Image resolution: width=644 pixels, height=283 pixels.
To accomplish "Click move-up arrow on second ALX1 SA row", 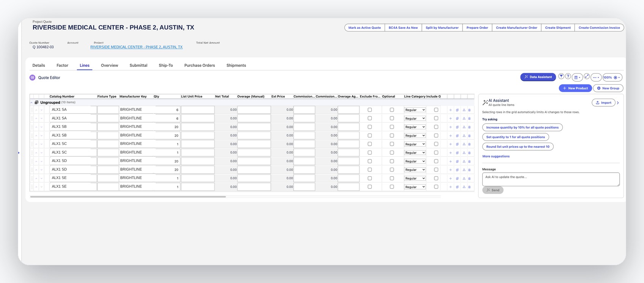I will (x=36, y=118).
